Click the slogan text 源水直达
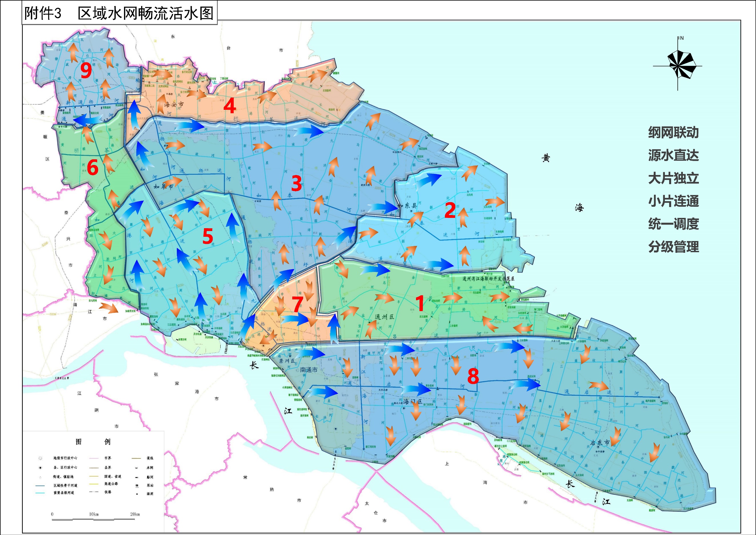The height and width of the screenshot is (535, 756). click(673, 155)
